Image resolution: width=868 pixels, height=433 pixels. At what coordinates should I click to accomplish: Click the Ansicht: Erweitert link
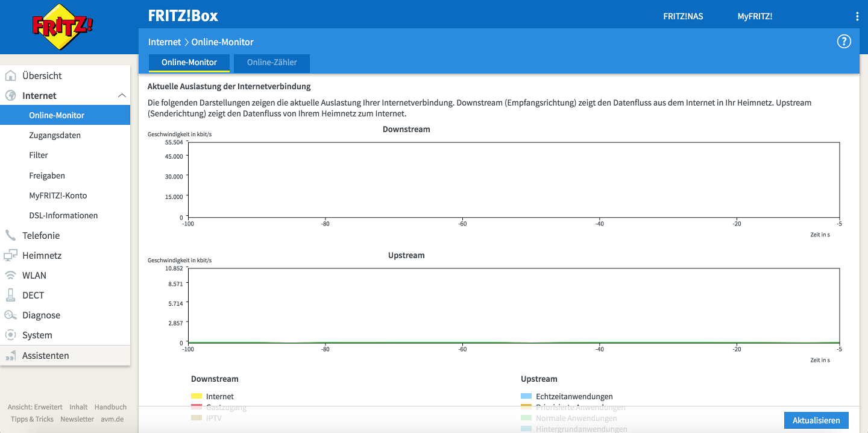[35, 407]
